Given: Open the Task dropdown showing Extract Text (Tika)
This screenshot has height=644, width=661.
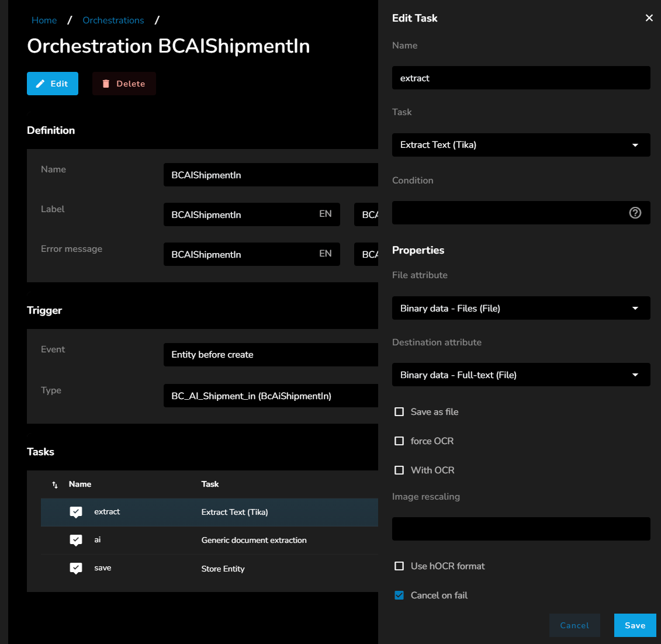Looking at the screenshot, I should pyautogui.click(x=521, y=145).
